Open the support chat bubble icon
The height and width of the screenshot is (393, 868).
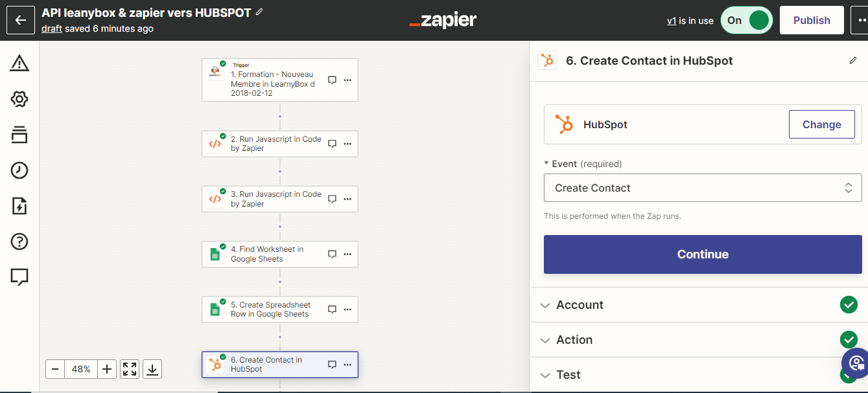856,363
